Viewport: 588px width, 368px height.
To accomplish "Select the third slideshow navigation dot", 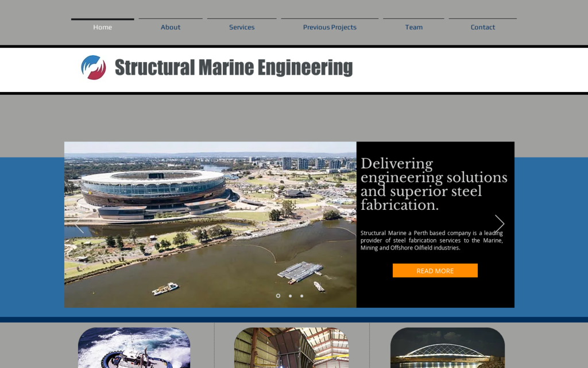I will pos(301,296).
